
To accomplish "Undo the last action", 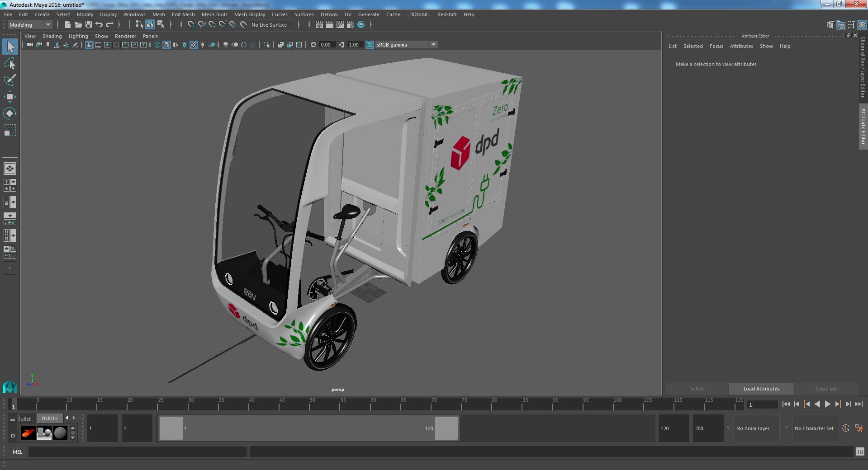I will pos(99,25).
